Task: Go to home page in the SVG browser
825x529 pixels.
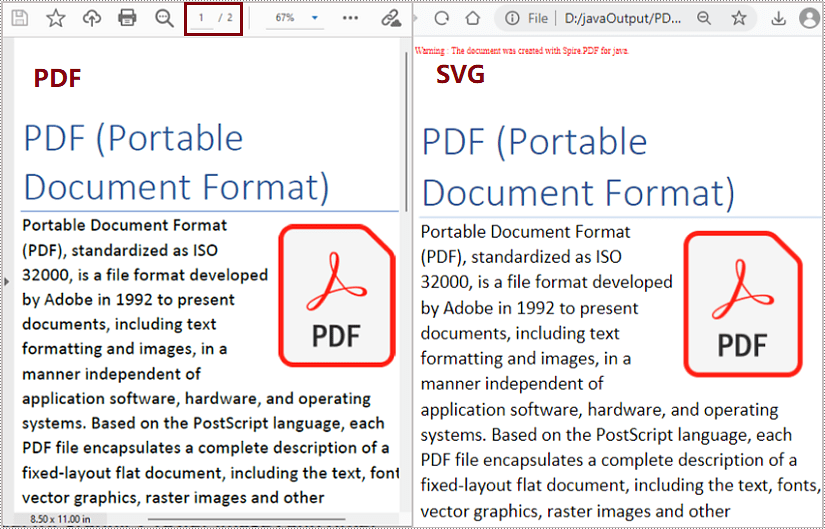Action: pos(472,18)
